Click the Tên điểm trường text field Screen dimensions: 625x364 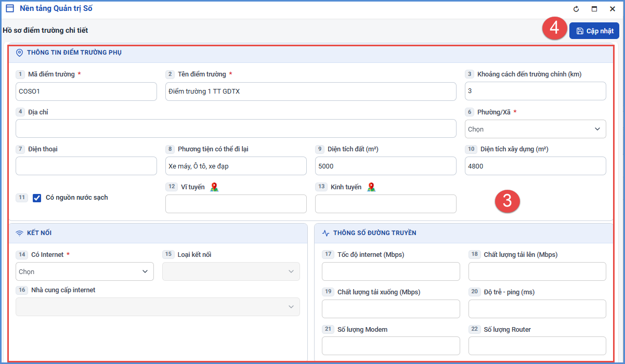(311, 92)
